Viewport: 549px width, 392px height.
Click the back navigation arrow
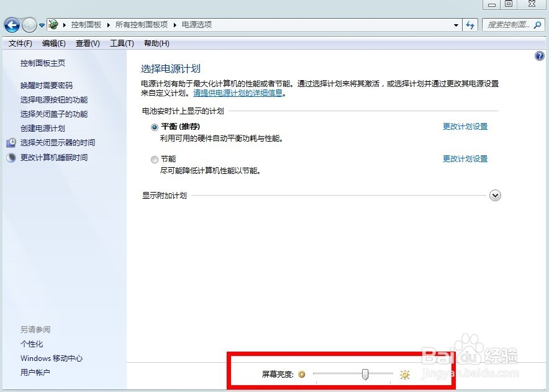click(x=12, y=25)
